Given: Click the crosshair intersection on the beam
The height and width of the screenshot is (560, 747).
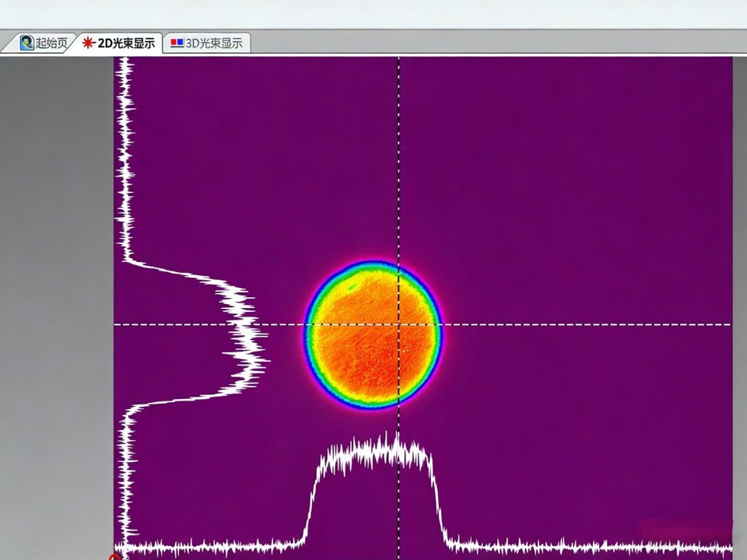Looking at the screenshot, I should pyautogui.click(x=399, y=324).
